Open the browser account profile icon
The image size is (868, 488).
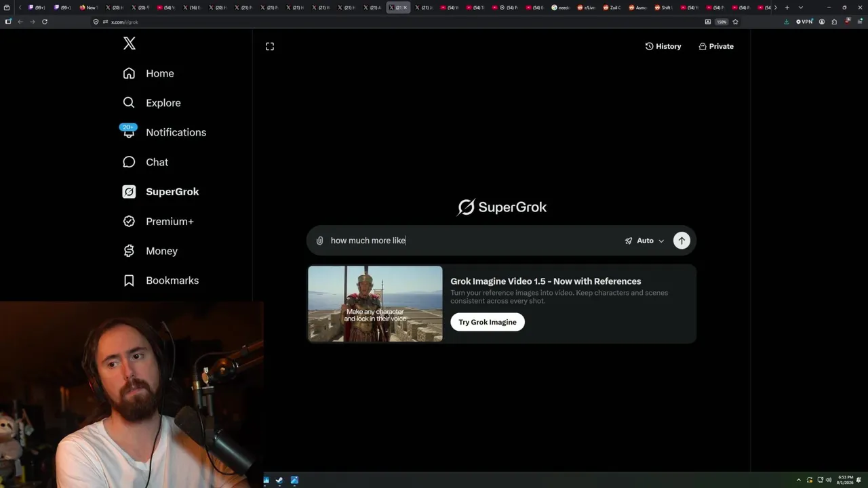(822, 22)
